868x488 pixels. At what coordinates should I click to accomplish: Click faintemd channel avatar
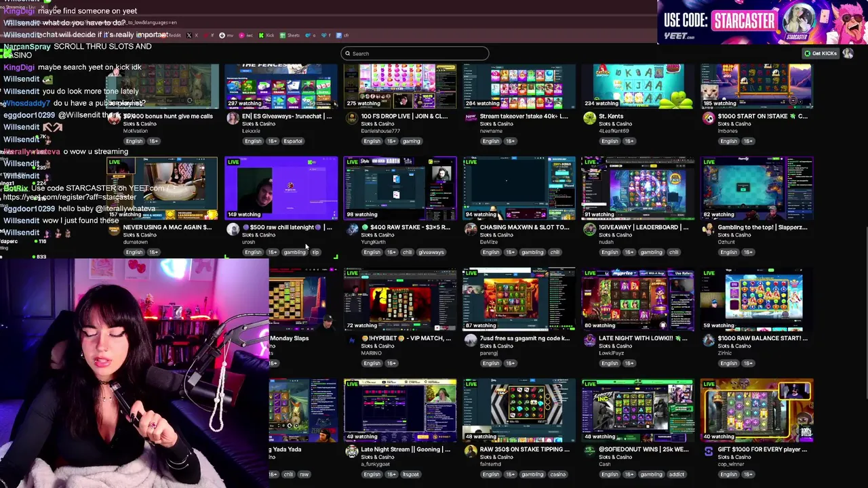(x=471, y=452)
